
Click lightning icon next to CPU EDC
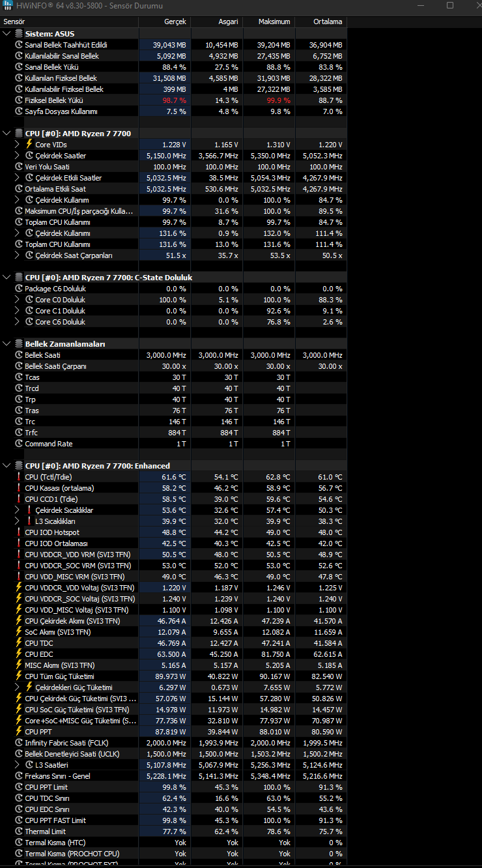[18, 654]
